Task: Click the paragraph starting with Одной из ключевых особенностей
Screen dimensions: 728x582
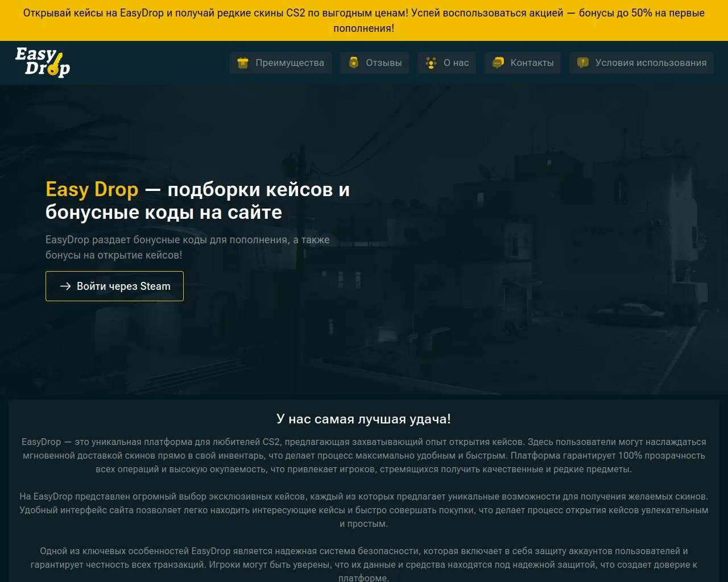Action: pyautogui.click(x=364, y=564)
